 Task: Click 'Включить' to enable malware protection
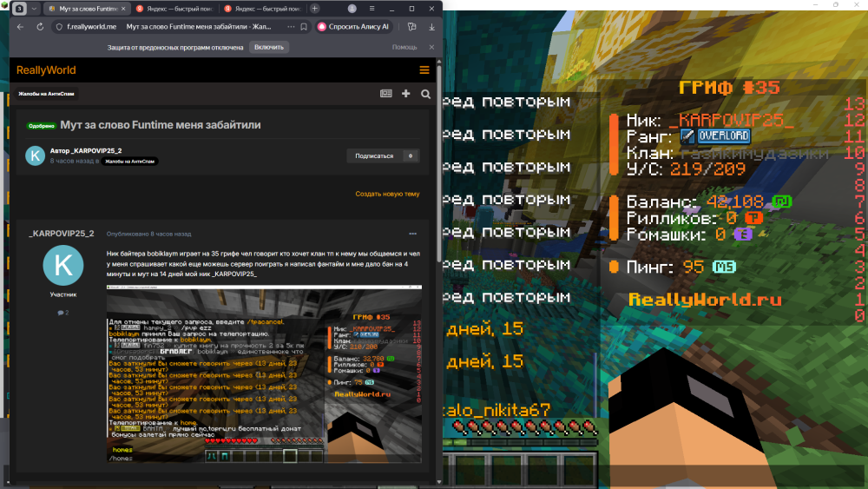(269, 47)
